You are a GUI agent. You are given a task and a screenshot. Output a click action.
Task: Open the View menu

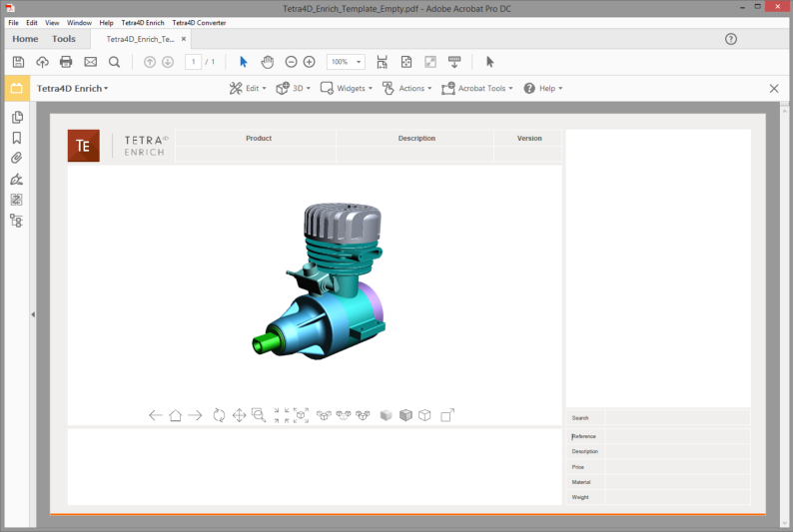pyautogui.click(x=52, y=23)
